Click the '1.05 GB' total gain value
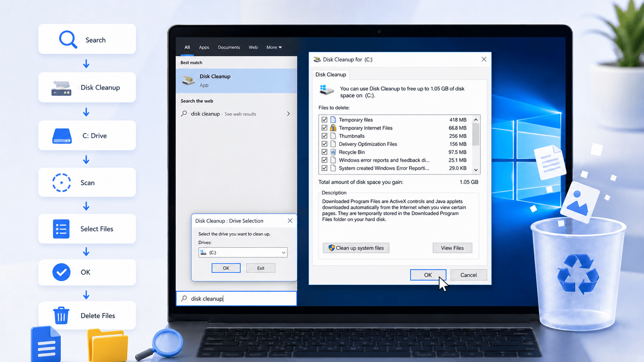The width and height of the screenshot is (644, 362). (x=469, y=182)
